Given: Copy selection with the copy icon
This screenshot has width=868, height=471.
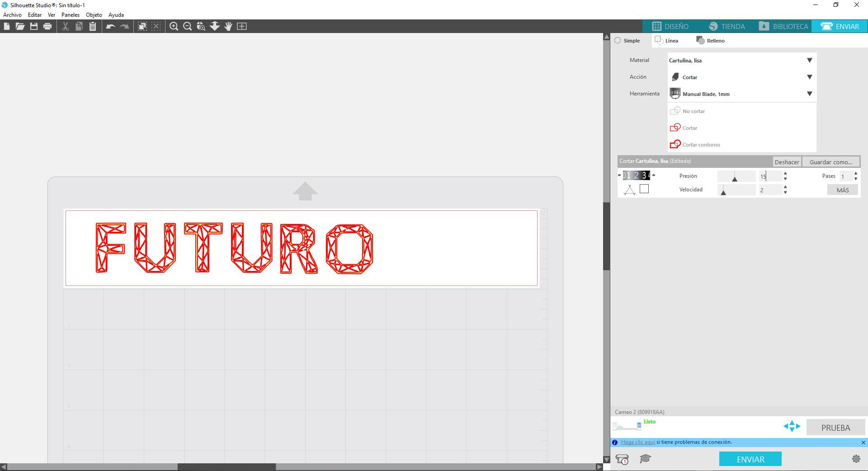Looking at the screenshot, I should coord(79,26).
